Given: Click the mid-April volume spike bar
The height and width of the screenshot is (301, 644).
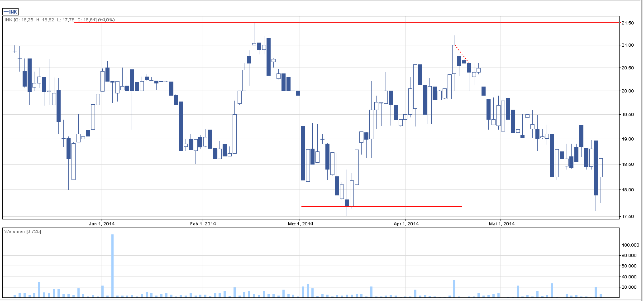Looking at the screenshot, I should 454,289.
